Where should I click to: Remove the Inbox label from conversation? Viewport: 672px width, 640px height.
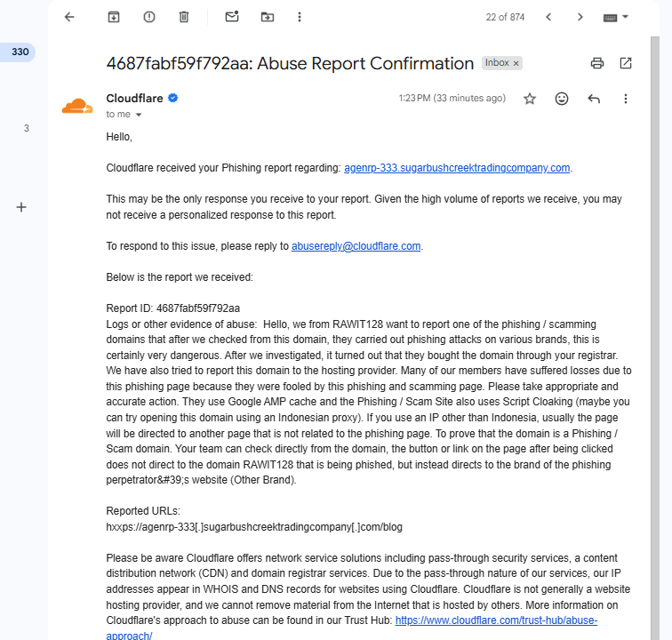(516, 63)
